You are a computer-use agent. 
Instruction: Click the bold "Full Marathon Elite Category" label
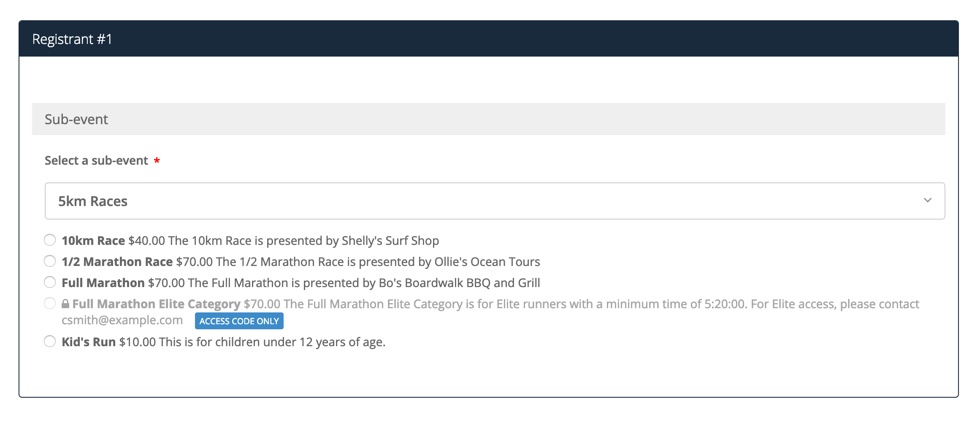click(x=156, y=304)
